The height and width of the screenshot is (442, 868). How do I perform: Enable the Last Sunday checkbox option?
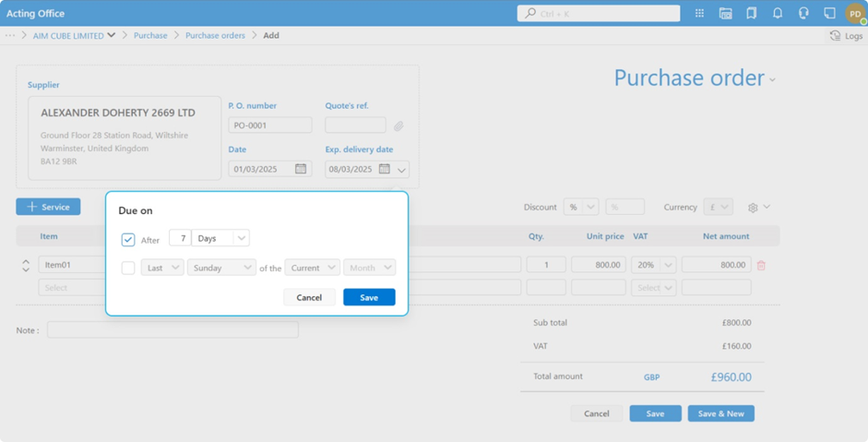[x=128, y=269]
